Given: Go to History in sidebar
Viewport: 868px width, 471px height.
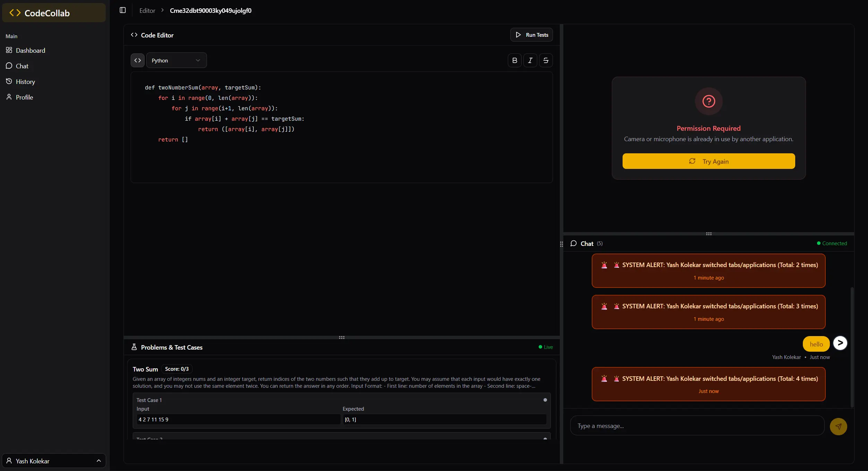Looking at the screenshot, I should tap(25, 82).
